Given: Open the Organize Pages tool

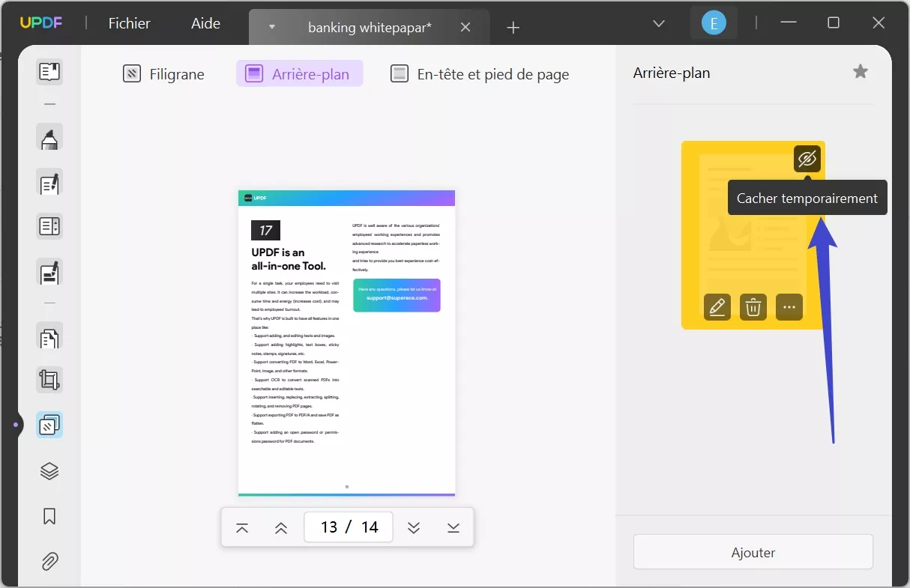Looking at the screenshot, I should pos(49,336).
